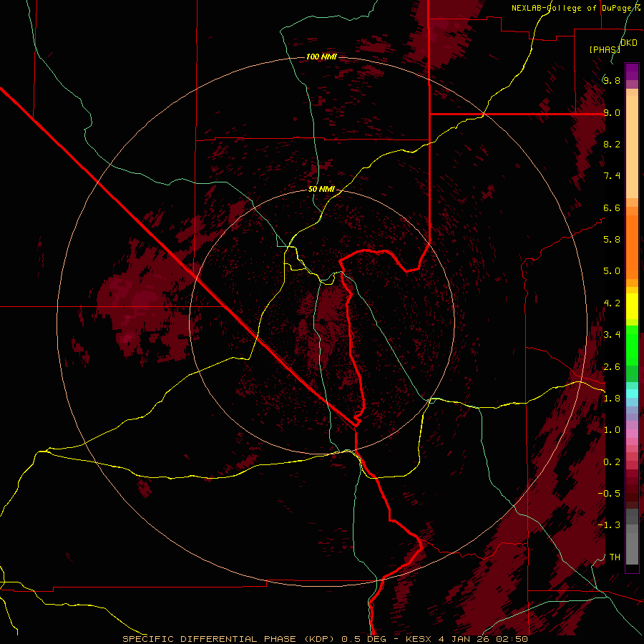Click the 2.6 scale value

point(612,367)
